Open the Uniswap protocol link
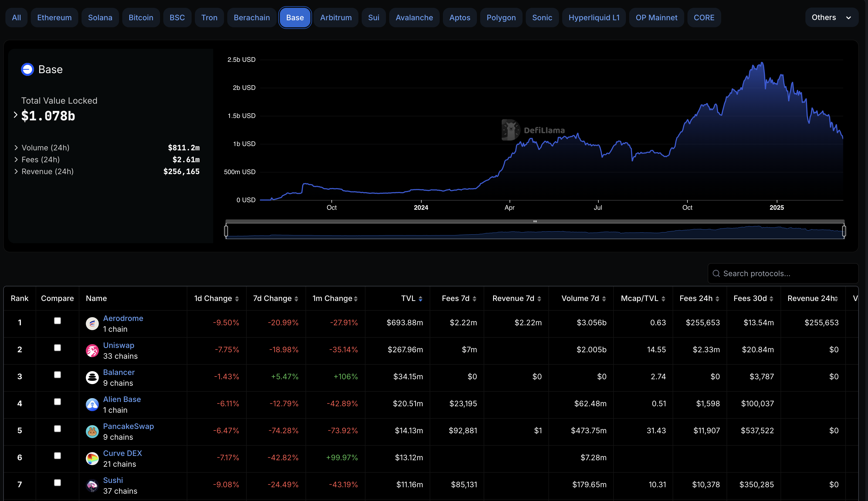Viewport: 868px width, 501px height. tap(119, 346)
